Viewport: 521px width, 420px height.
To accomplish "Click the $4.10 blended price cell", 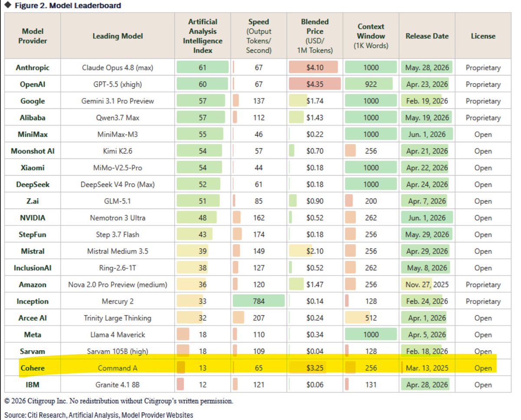I will [315, 68].
